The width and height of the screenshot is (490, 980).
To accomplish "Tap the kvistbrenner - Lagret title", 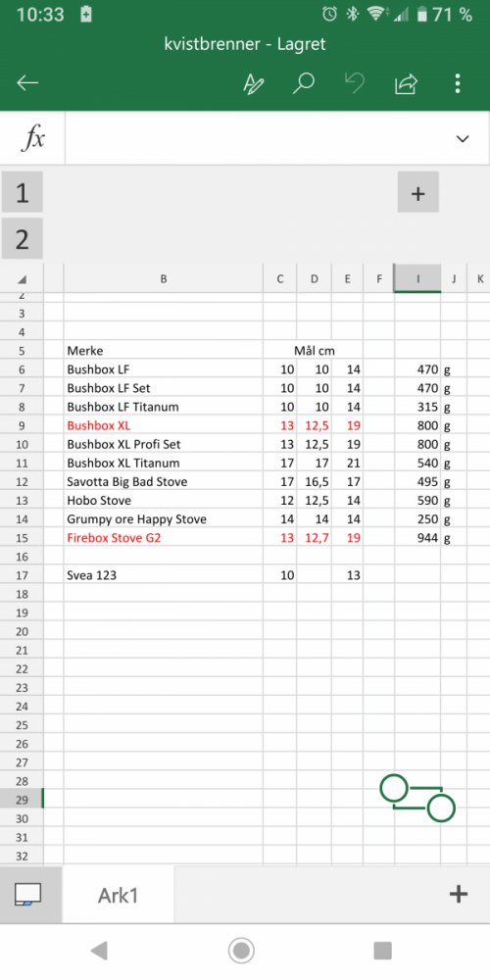I will point(245,44).
